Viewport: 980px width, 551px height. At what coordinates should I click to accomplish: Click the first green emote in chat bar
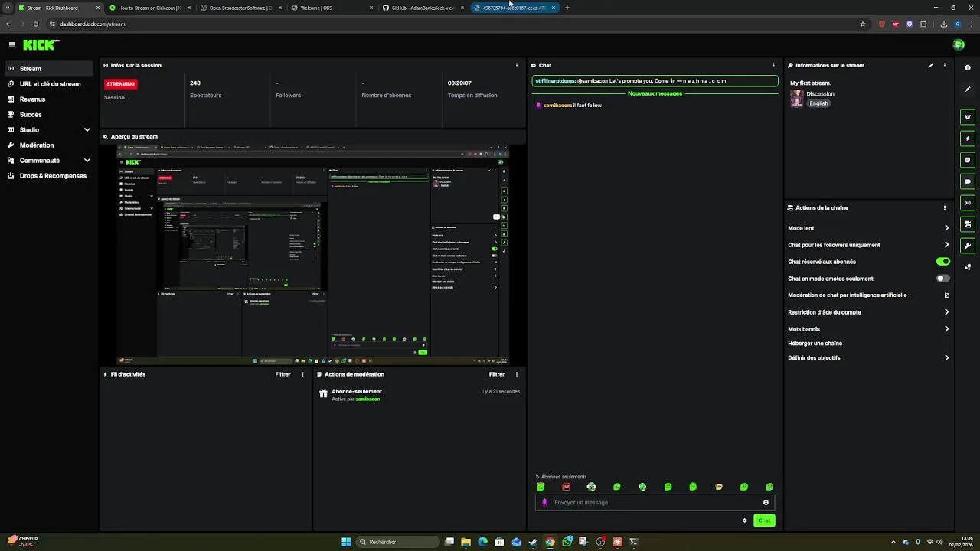[x=541, y=487]
